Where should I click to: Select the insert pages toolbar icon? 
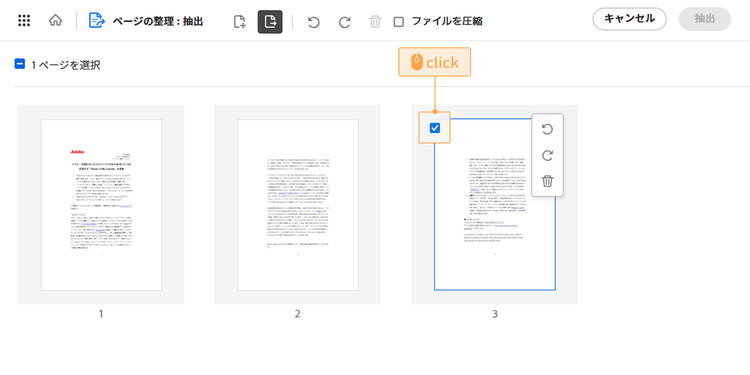(x=240, y=22)
